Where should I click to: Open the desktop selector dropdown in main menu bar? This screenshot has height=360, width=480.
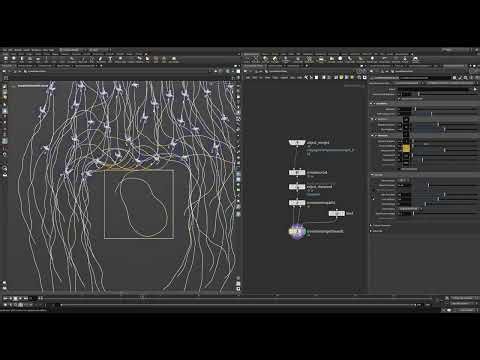click(73, 50)
